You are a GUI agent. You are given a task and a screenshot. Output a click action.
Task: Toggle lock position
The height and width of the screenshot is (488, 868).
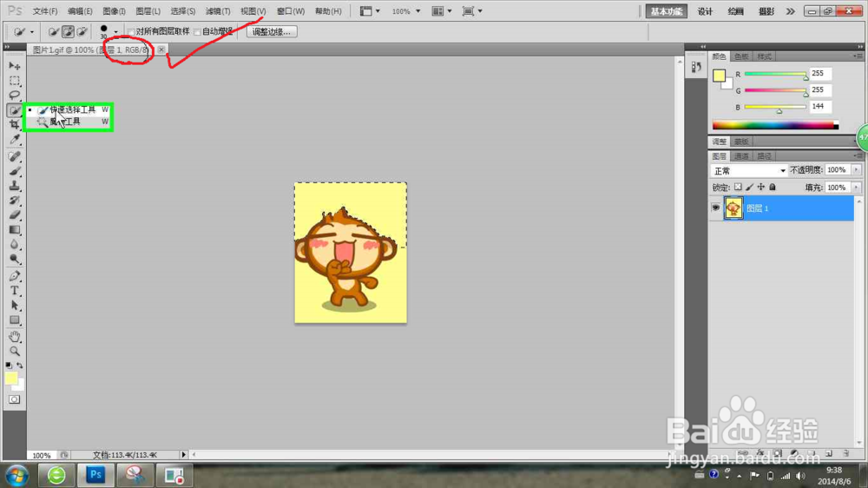[761, 188]
